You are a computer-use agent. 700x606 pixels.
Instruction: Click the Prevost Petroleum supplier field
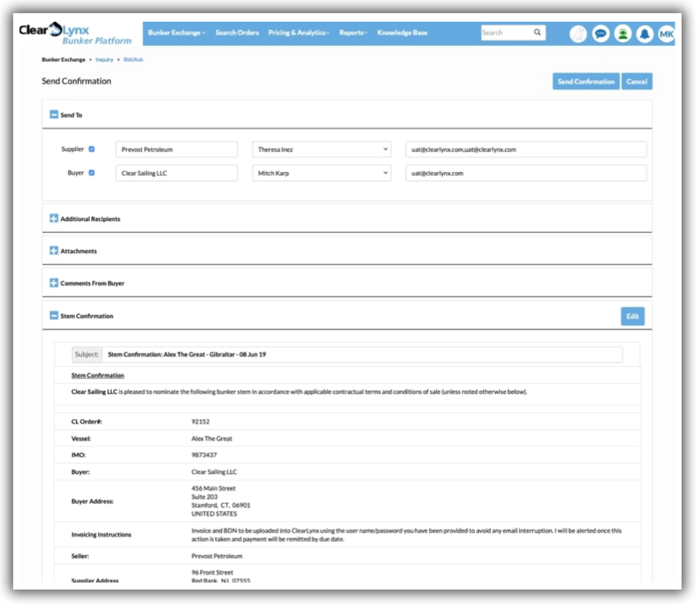coord(176,149)
